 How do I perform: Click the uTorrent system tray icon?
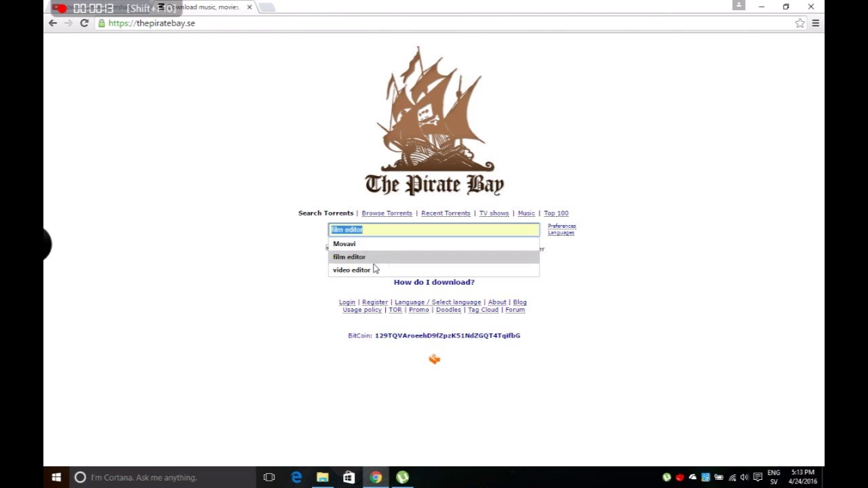(x=667, y=477)
